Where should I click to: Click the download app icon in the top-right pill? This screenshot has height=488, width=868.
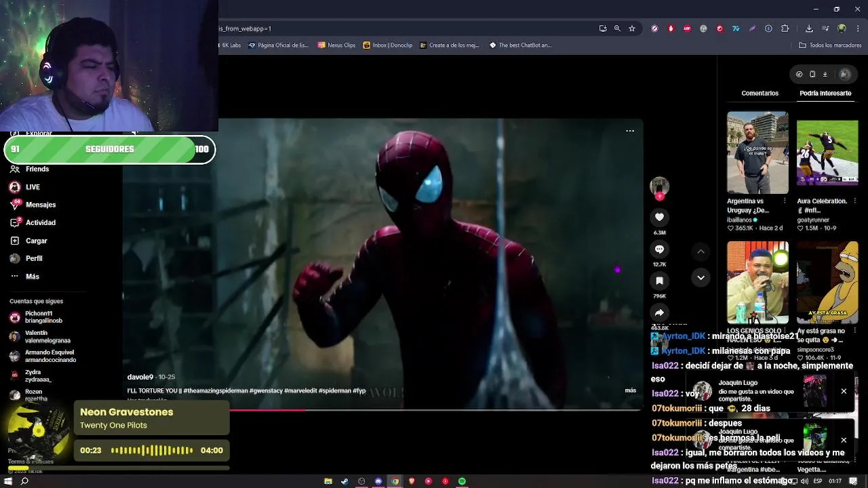click(x=825, y=74)
